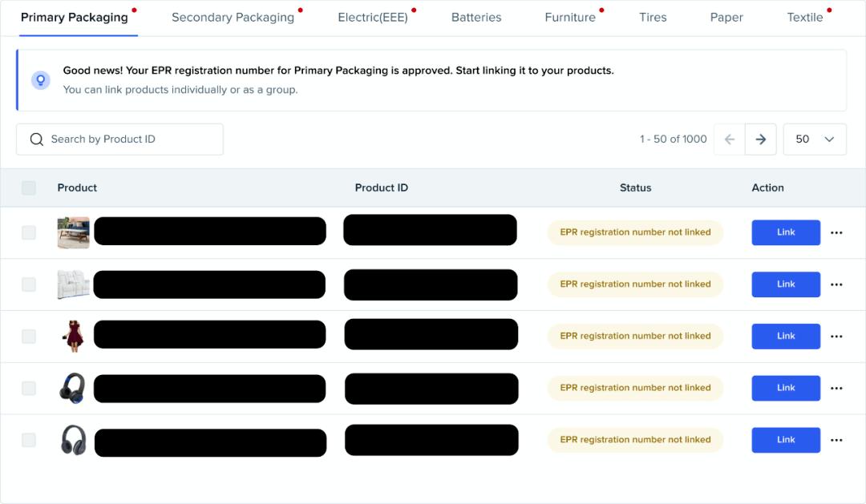View the blue headphones product thumbnail
Image resolution: width=866 pixels, height=504 pixels.
tap(73, 388)
